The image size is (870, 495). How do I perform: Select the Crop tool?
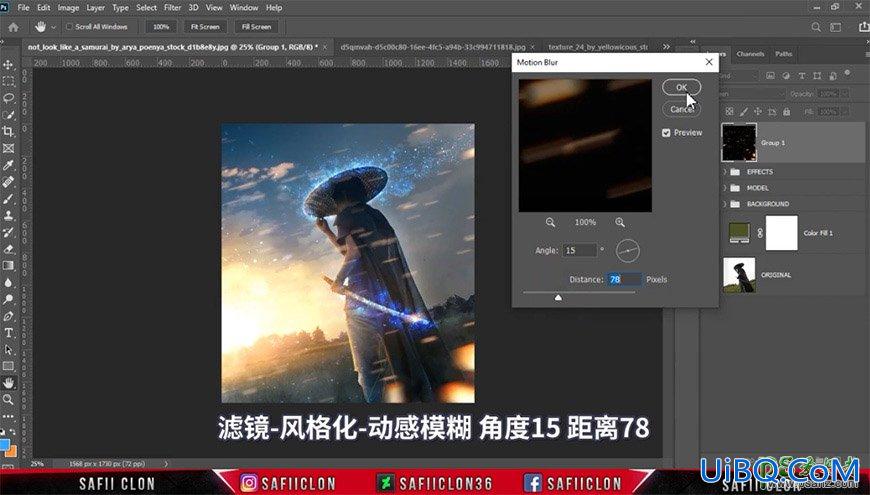click(x=8, y=132)
